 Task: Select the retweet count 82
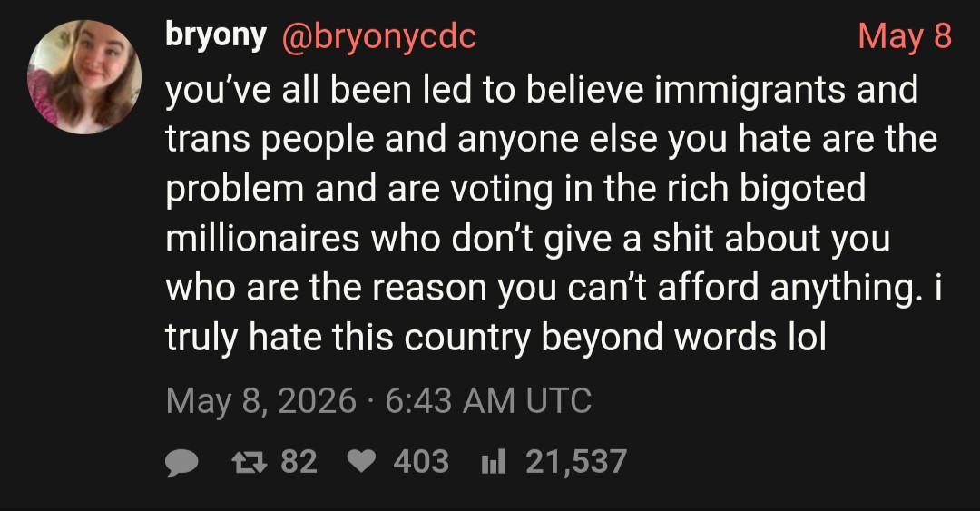point(299,462)
